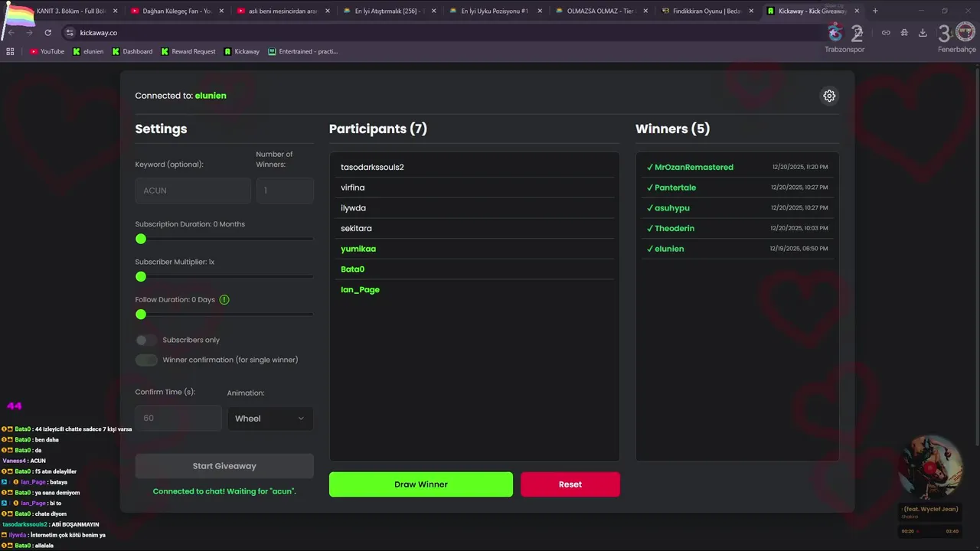Switch to OLMAZSA OLMAZ Tier tab

599,11
